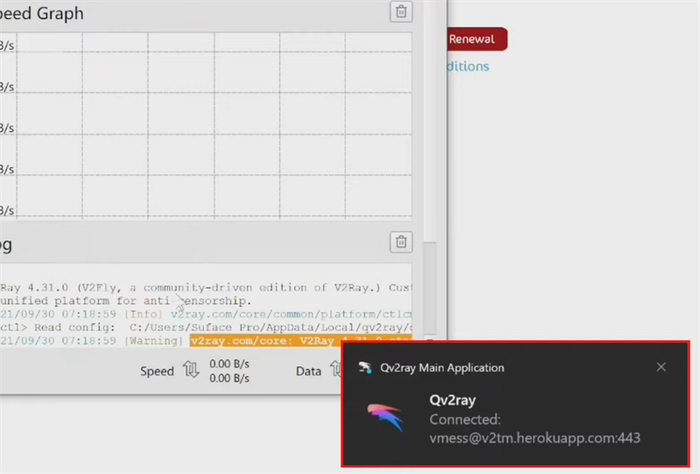700x474 pixels.
Task: Click the 'Qv2ray Main Application' notification title
Action: pyautogui.click(x=442, y=368)
